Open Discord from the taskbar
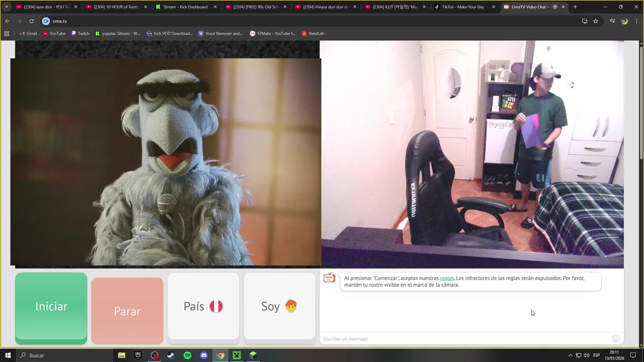The width and height of the screenshot is (644, 362). point(204,355)
